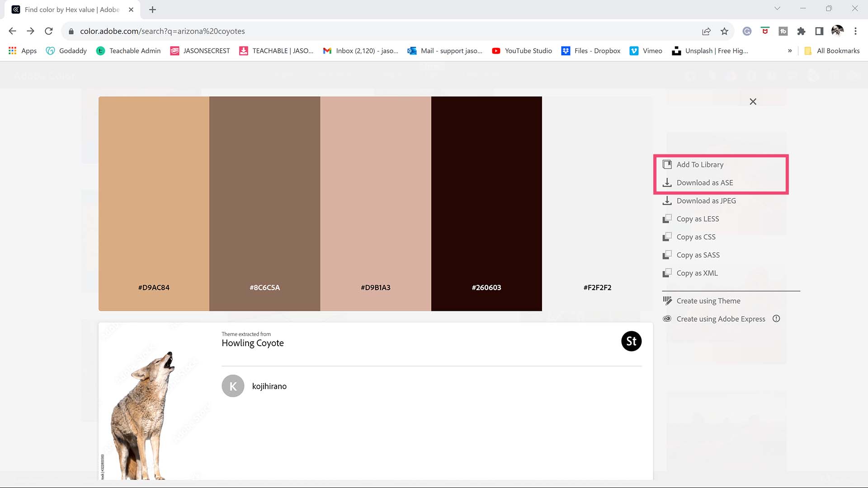Open the Chrome extensions puzzle icon

tap(801, 31)
